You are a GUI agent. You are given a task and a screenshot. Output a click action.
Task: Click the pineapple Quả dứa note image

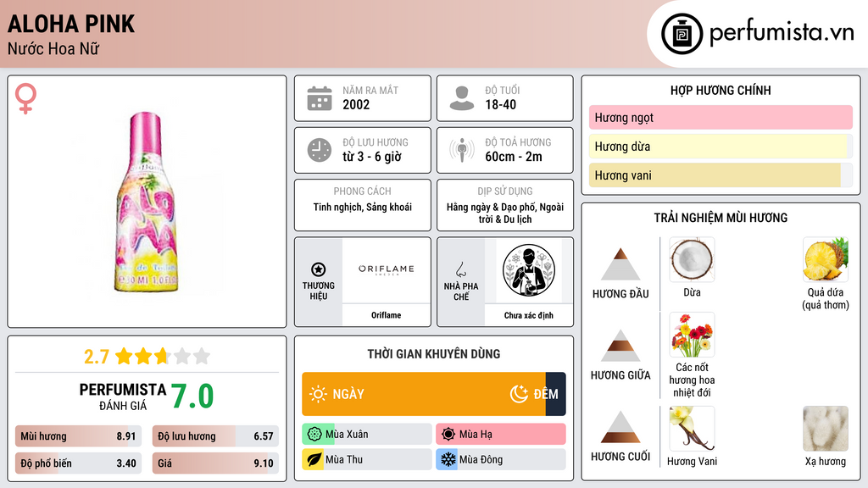click(826, 259)
